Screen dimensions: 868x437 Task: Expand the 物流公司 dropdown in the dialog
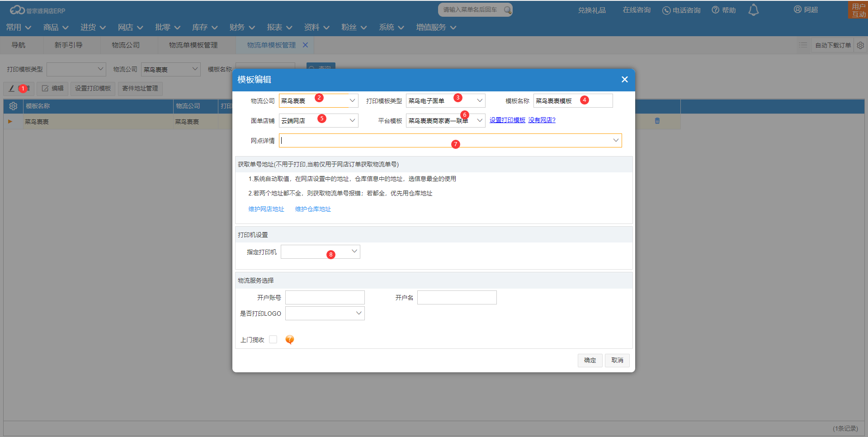[352, 100]
